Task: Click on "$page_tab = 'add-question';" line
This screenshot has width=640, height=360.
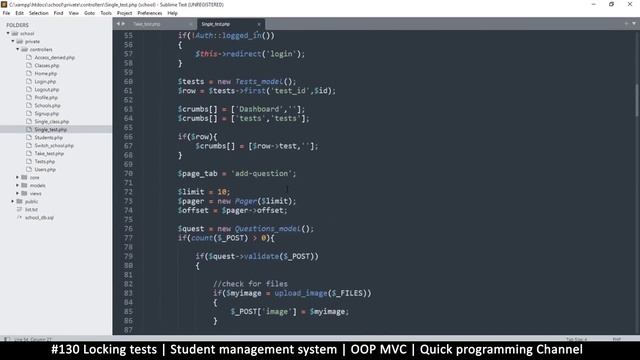Action: point(237,173)
